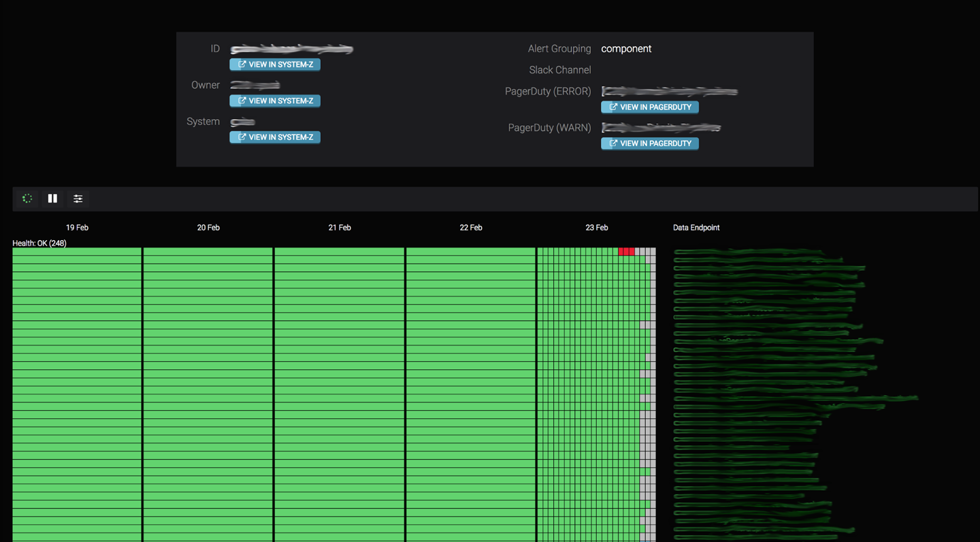Screen dimensions: 980x542
Task: Pause the auto-refreshing timeline
Action: point(52,199)
